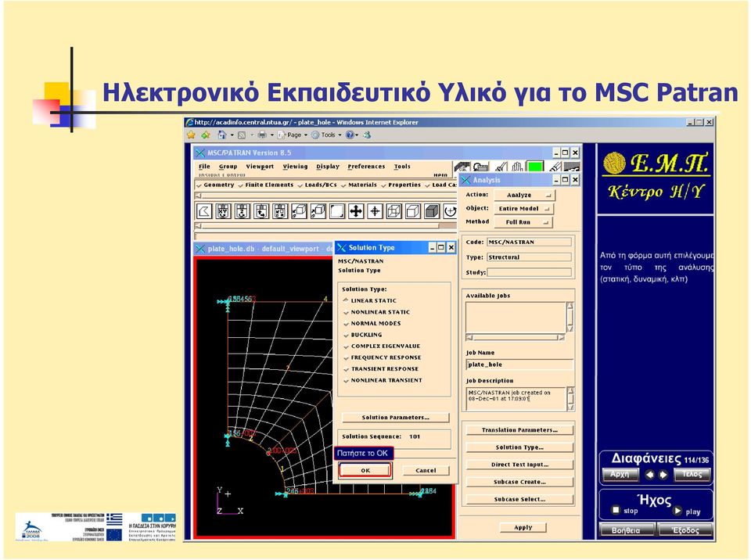The width and height of the screenshot is (751, 560).
Task: Toggle the Loads/BCs application switch
Action: point(317,185)
